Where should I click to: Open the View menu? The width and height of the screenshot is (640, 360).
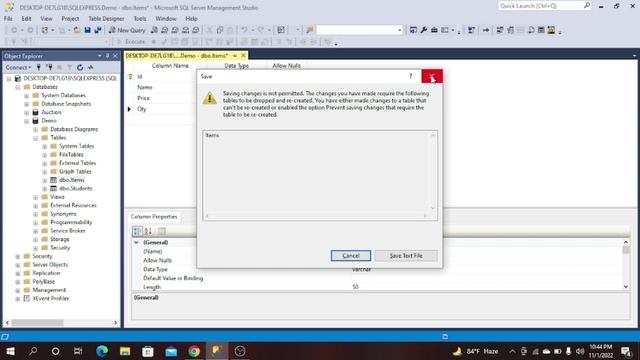click(46, 19)
